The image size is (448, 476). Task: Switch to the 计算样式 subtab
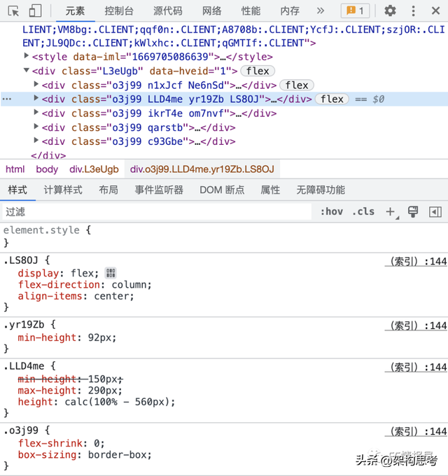coord(63,190)
